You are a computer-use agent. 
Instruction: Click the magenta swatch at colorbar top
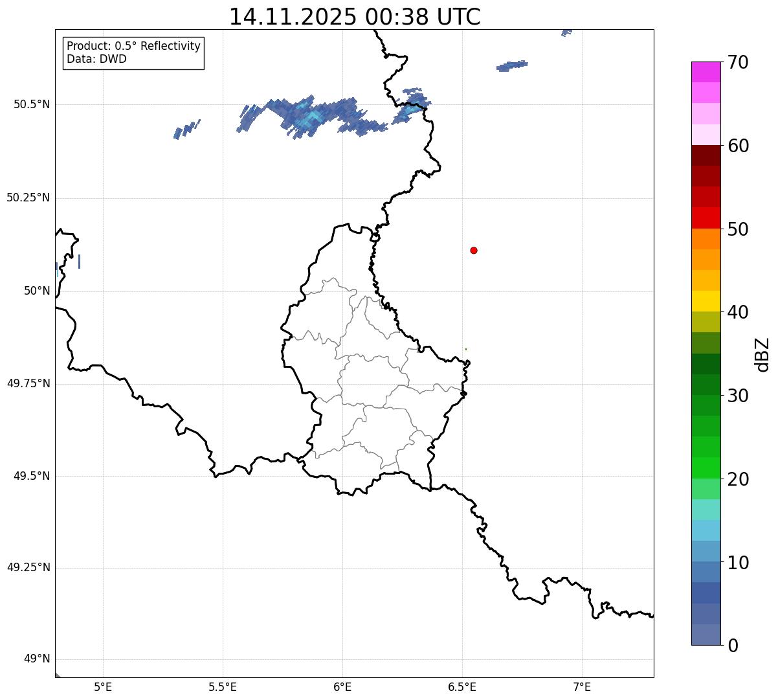pyautogui.click(x=706, y=72)
